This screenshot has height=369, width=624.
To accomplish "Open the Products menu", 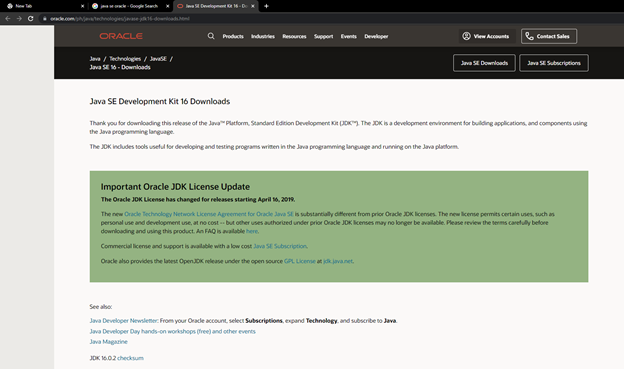I will [233, 36].
